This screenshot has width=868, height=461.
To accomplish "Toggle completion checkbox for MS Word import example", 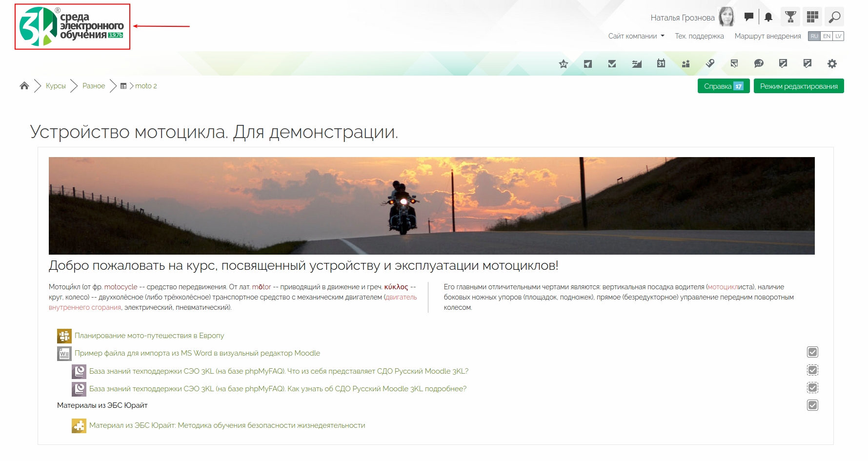I will [x=812, y=352].
